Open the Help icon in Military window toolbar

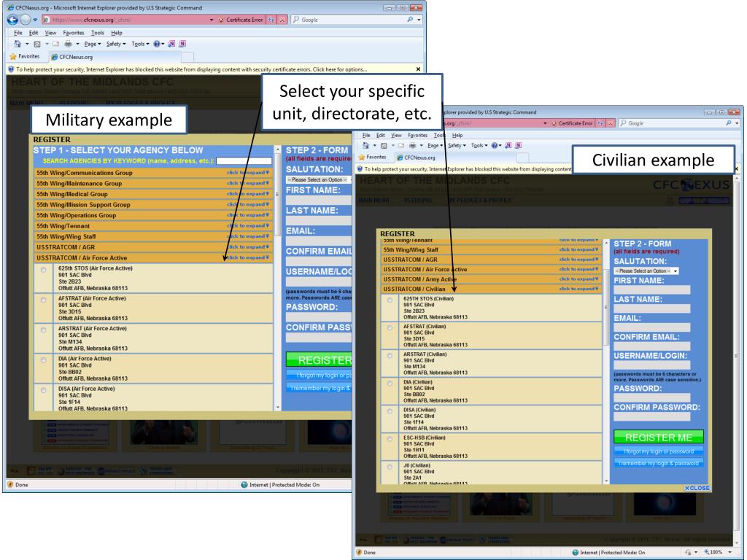(157, 44)
